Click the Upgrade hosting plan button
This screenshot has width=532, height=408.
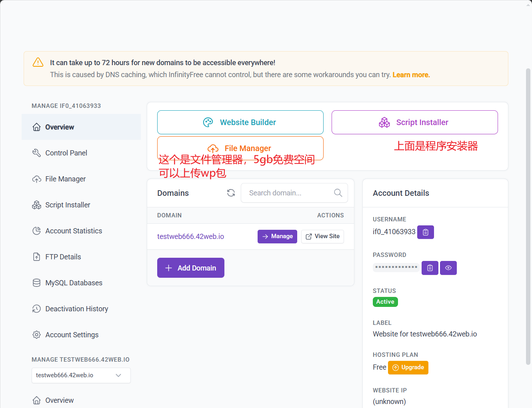(408, 368)
